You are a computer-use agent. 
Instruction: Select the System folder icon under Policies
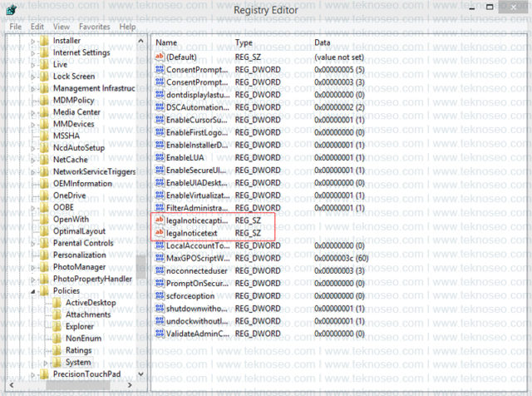(x=57, y=362)
